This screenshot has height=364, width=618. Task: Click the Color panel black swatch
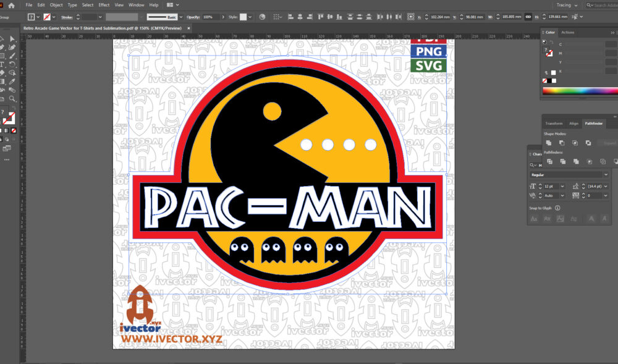click(x=549, y=81)
